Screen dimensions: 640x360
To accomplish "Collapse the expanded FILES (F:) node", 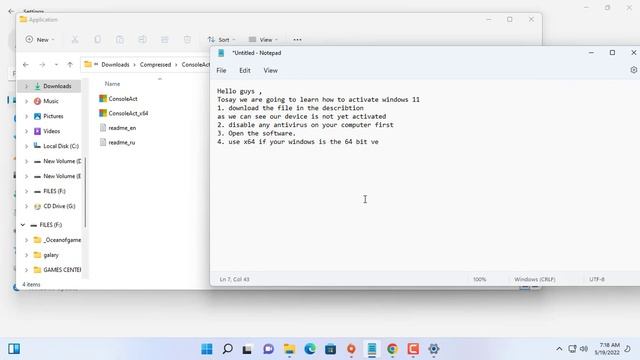I will (x=23, y=225).
